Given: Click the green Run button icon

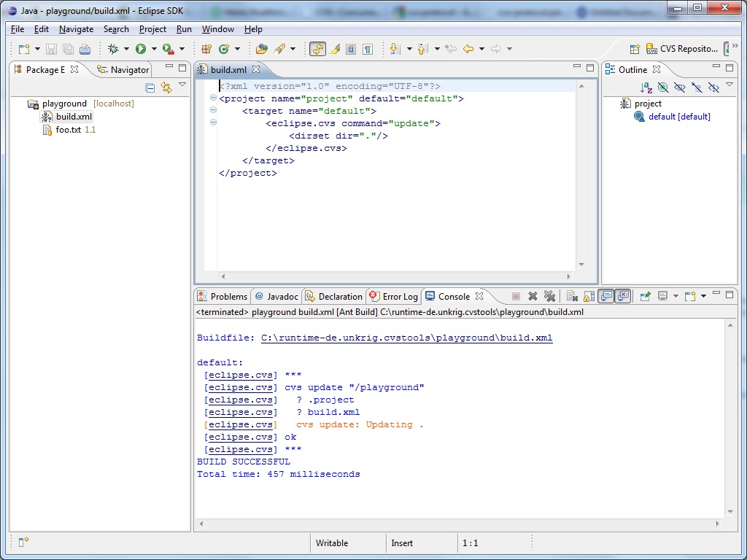Looking at the screenshot, I should (x=141, y=49).
